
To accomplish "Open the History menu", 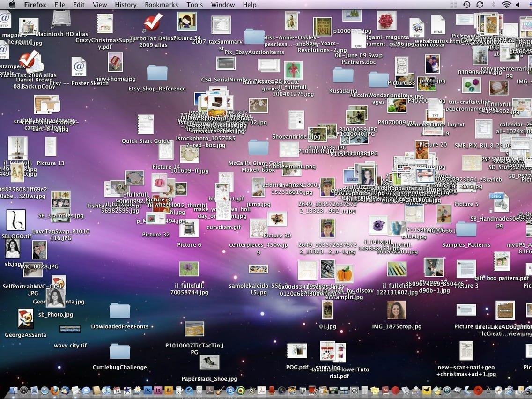I will (x=125, y=5).
